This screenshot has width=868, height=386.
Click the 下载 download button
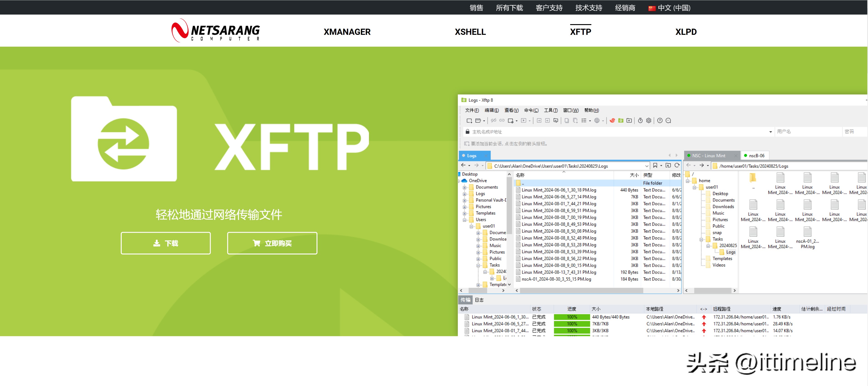165,243
